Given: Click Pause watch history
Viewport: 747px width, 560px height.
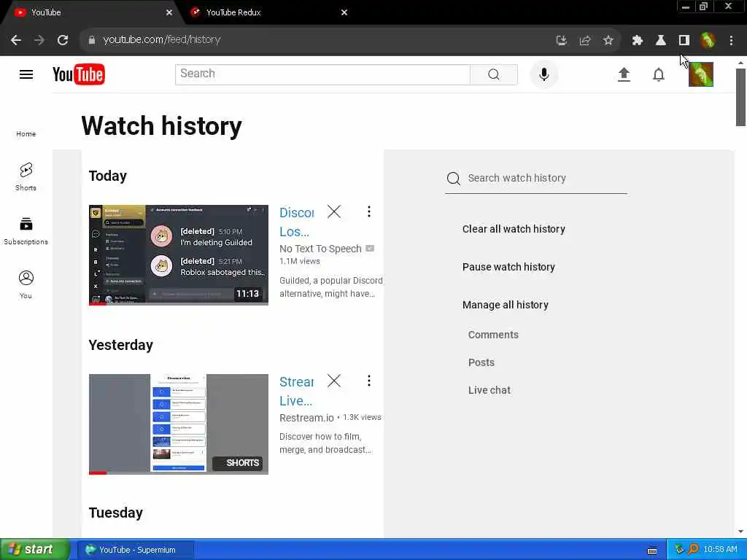Looking at the screenshot, I should [x=508, y=267].
